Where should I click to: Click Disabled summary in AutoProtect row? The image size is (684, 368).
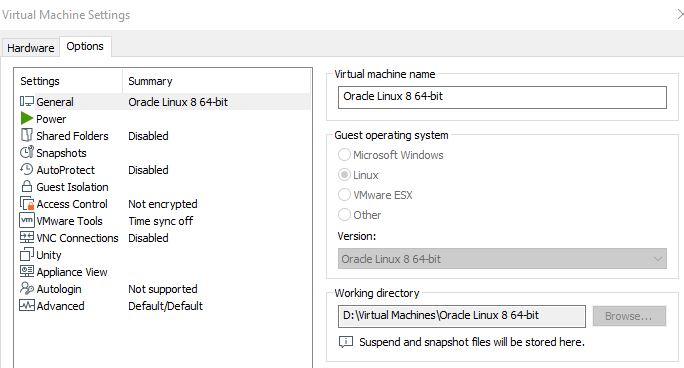coord(148,170)
